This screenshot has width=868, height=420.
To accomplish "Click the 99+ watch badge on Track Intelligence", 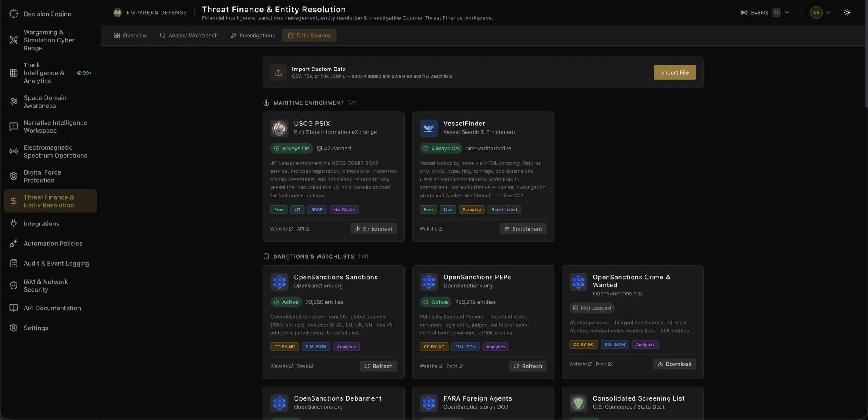I will tap(84, 73).
